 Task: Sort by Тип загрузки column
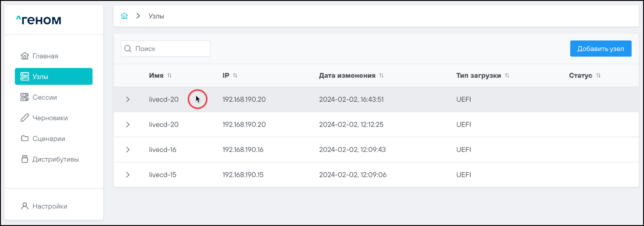(x=507, y=75)
